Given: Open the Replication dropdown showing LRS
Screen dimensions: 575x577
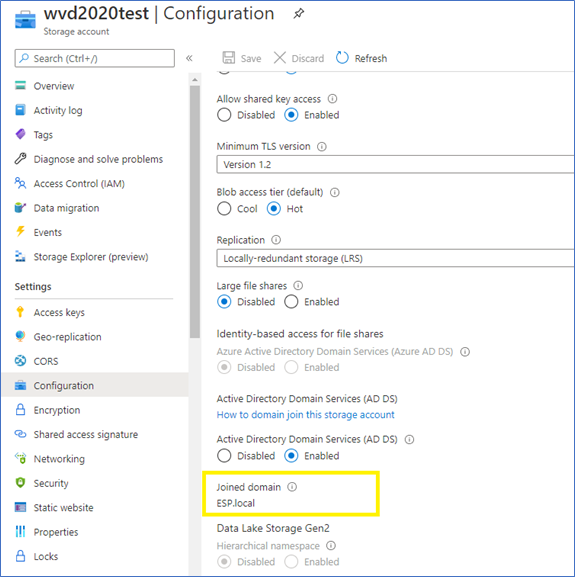Looking at the screenshot, I should tap(395, 258).
